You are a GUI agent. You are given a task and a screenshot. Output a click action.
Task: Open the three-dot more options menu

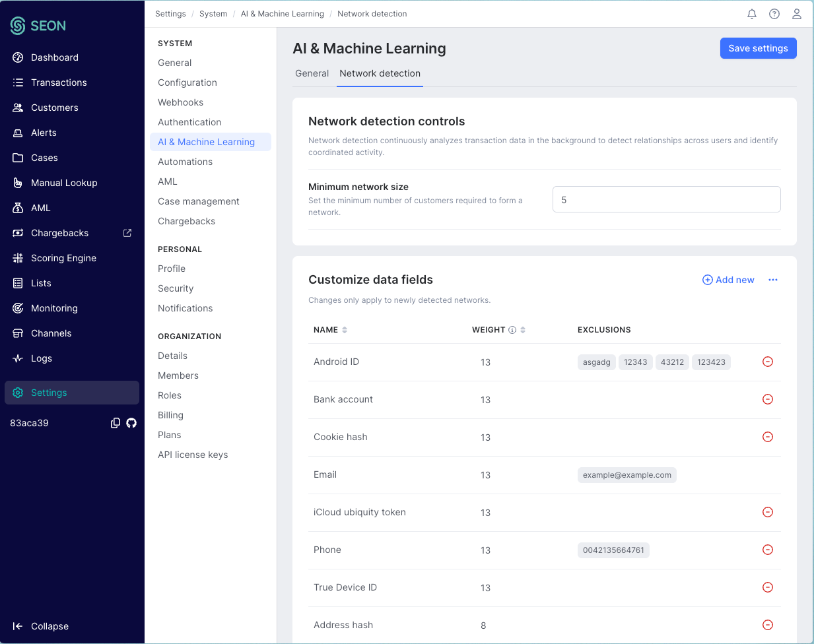click(x=773, y=280)
